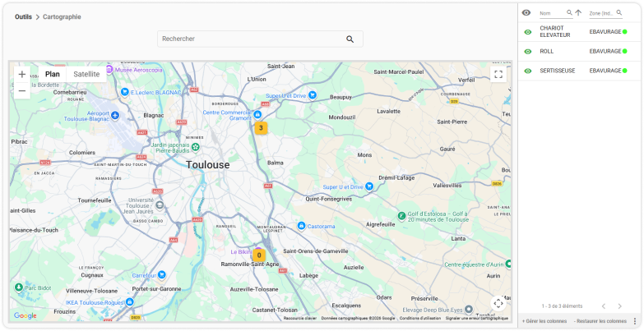Screen dimensions: 644x331
Task: Click the search magnifier in Rechercher field
Action: click(x=350, y=39)
